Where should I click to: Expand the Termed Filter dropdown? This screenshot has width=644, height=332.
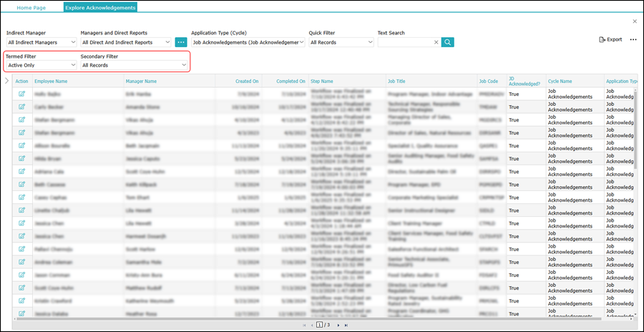(x=41, y=65)
